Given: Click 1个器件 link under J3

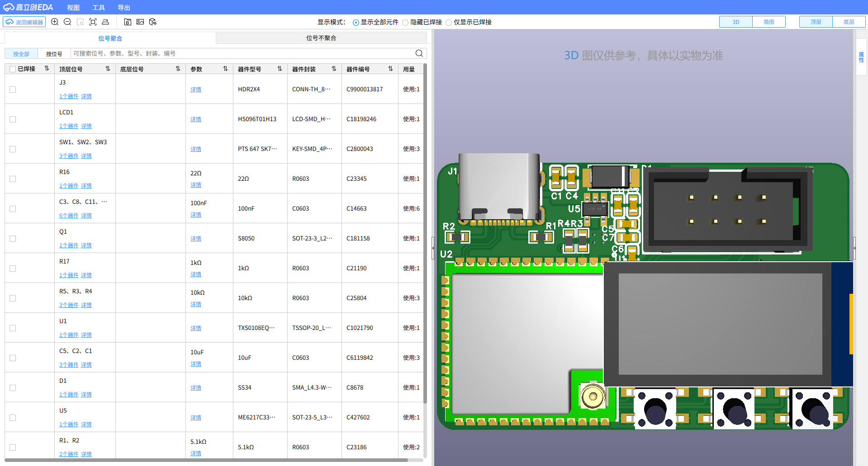Looking at the screenshot, I should 69,96.
